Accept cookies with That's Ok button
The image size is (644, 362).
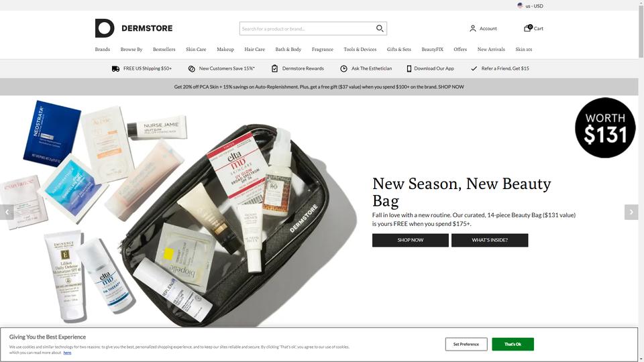coord(513,345)
